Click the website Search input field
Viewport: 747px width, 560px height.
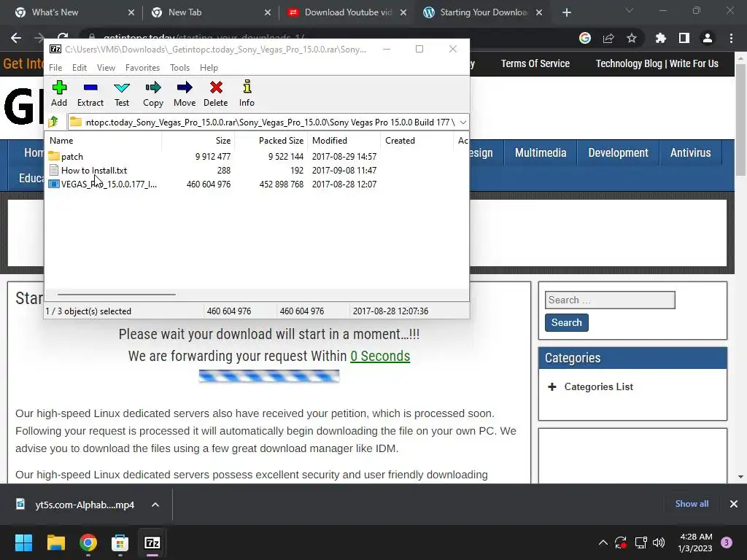(x=610, y=300)
